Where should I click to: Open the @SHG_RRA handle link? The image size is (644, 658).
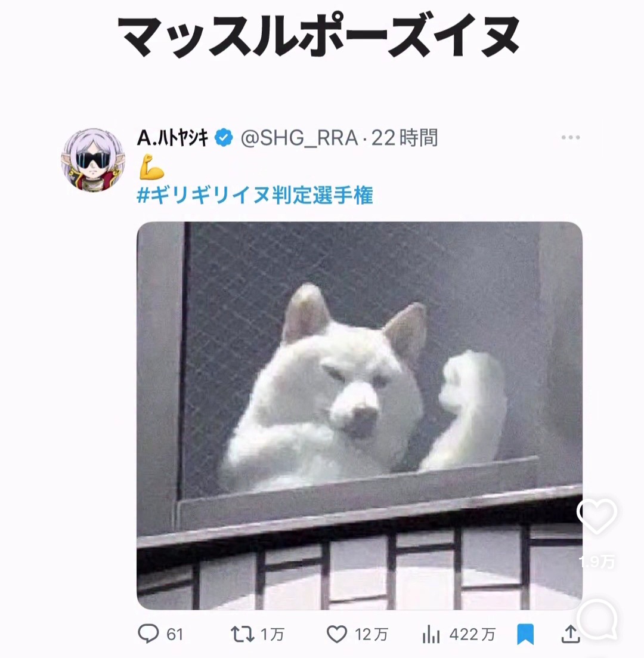click(299, 138)
